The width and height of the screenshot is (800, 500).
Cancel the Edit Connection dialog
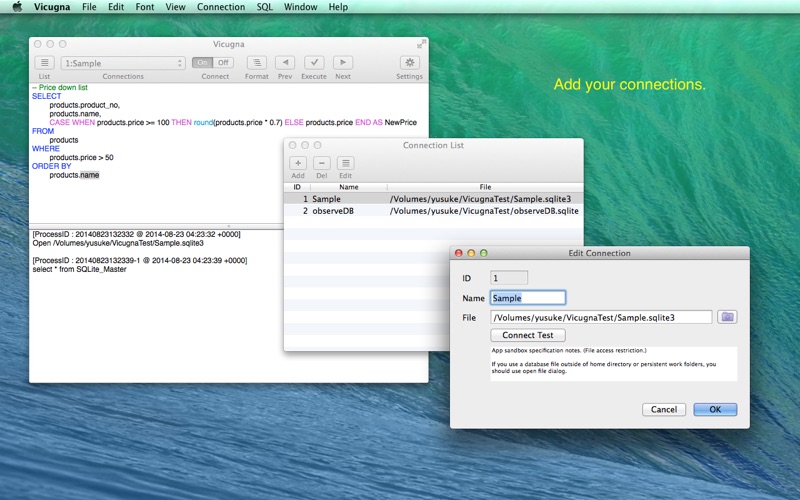(x=664, y=409)
